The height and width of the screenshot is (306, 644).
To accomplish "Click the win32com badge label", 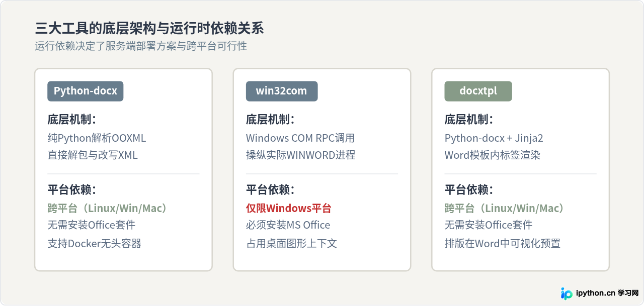I will pos(281,91).
